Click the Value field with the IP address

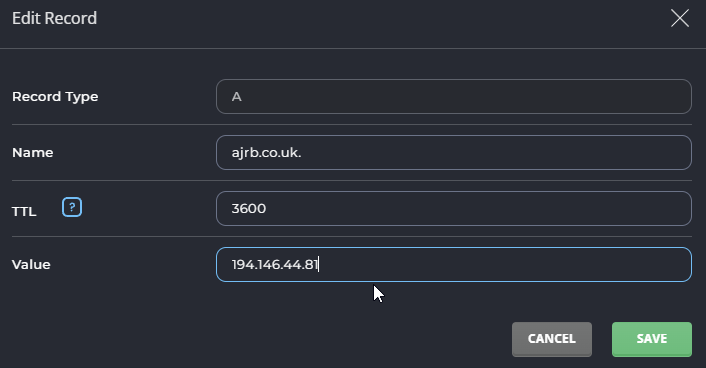[x=454, y=264]
